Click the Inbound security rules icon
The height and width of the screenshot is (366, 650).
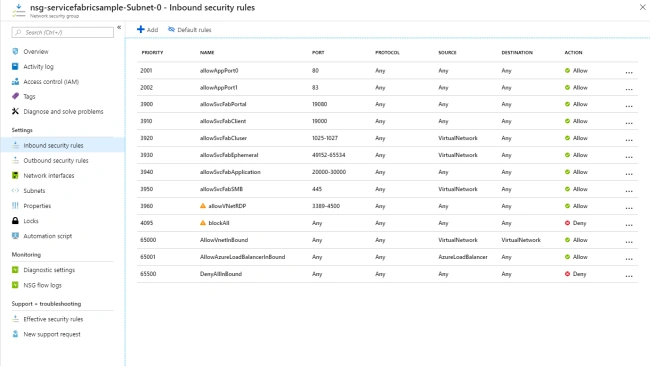[15, 145]
